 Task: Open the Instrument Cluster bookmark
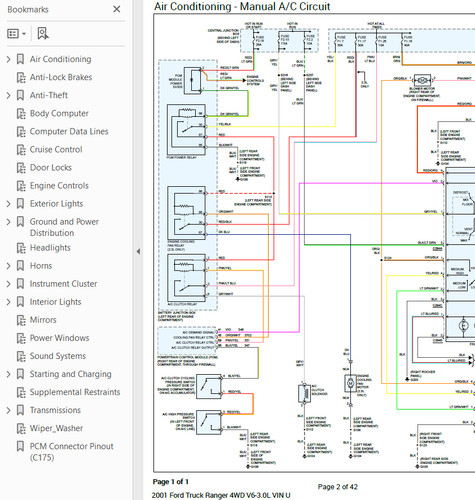(x=63, y=284)
